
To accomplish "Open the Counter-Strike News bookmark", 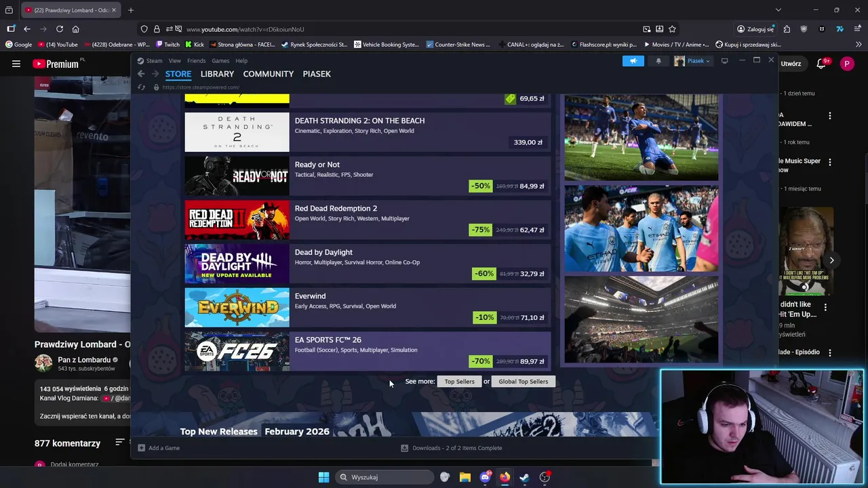I will [458, 45].
